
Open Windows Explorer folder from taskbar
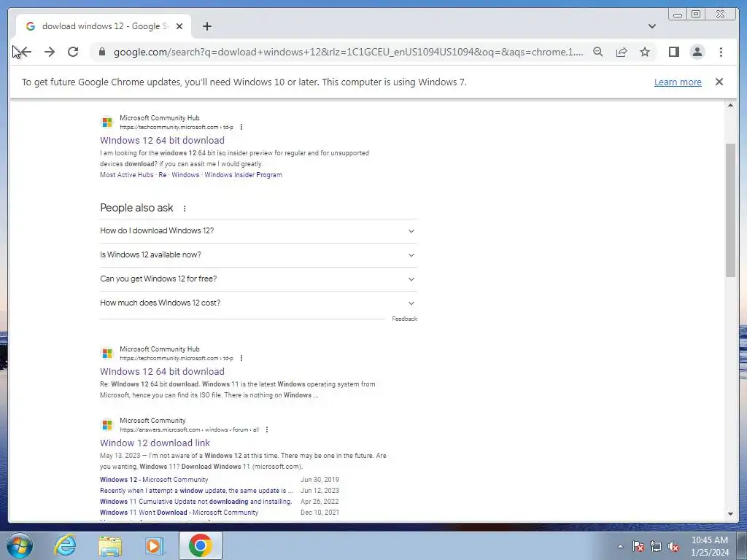pyautogui.click(x=110, y=545)
